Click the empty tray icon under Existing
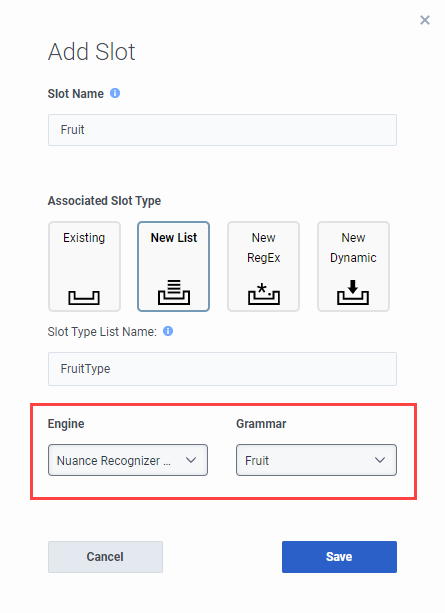The width and height of the screenshot is (445, 613). pyautogui.click(x=84, y=298)
